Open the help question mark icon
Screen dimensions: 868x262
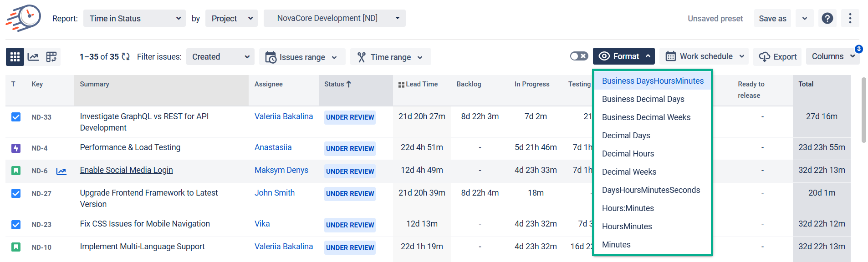827,18
